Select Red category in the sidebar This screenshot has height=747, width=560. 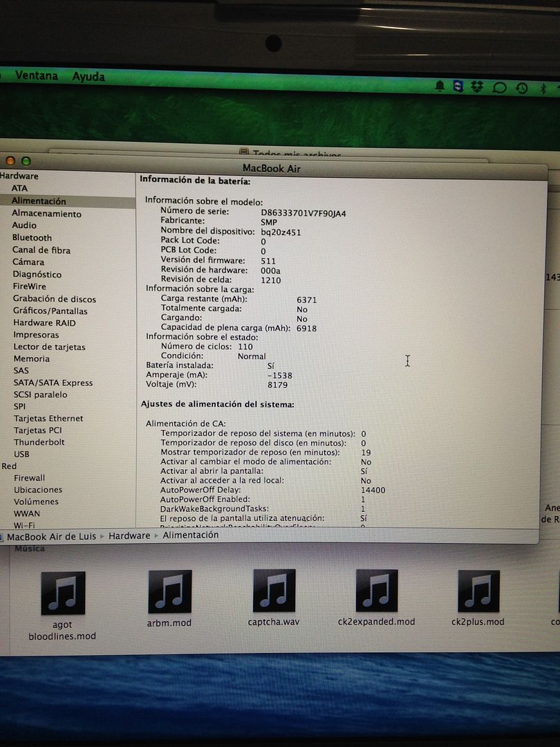point(9,466)
